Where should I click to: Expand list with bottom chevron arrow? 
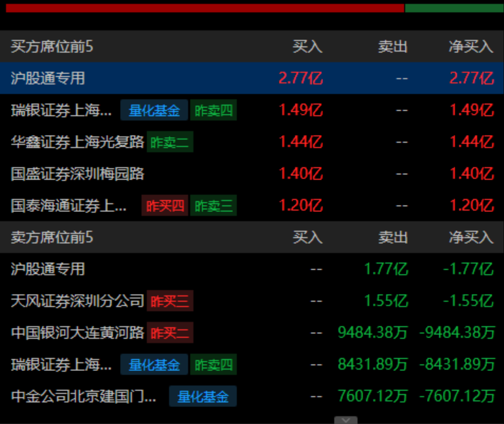coord(346,420)
